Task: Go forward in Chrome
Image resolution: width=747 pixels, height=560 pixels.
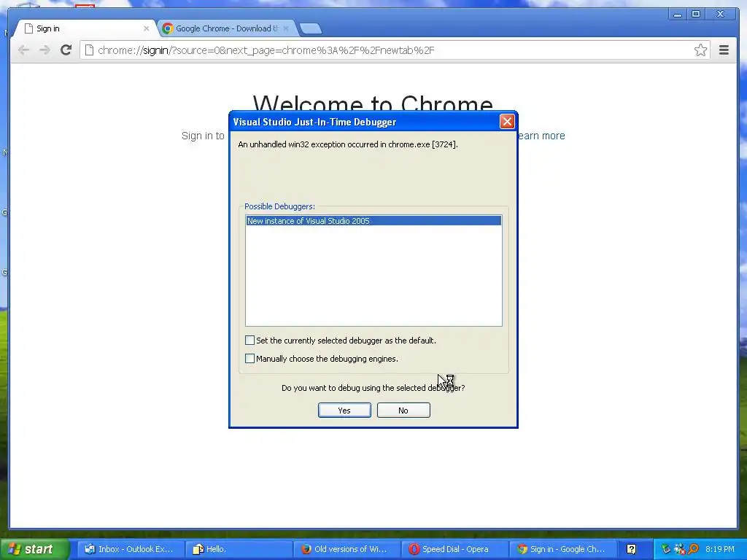Action: [x=44, y=50]
